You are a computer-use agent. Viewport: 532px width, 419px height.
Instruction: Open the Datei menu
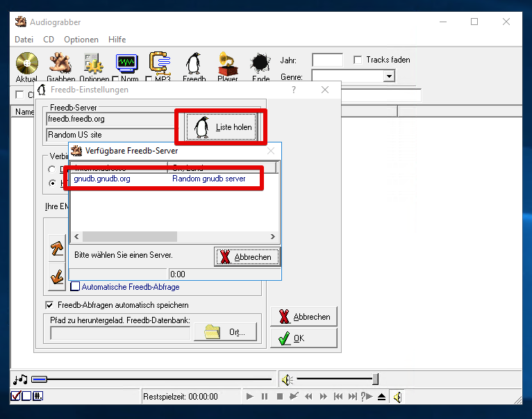pyautogui.click(x=24, y=40)
